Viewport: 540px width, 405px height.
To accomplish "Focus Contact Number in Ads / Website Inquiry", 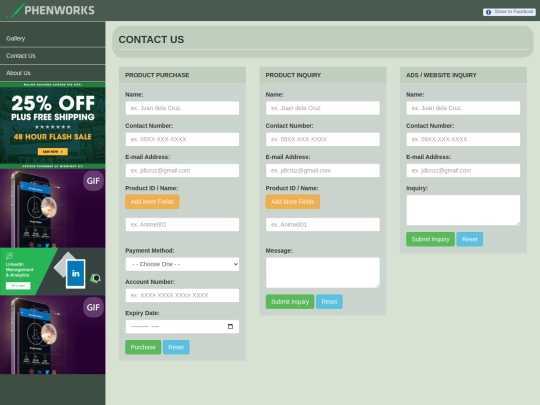I will (x=463, y=139).
